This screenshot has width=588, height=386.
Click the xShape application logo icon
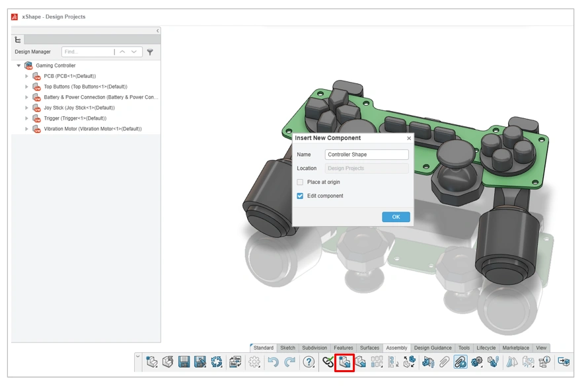15,17
